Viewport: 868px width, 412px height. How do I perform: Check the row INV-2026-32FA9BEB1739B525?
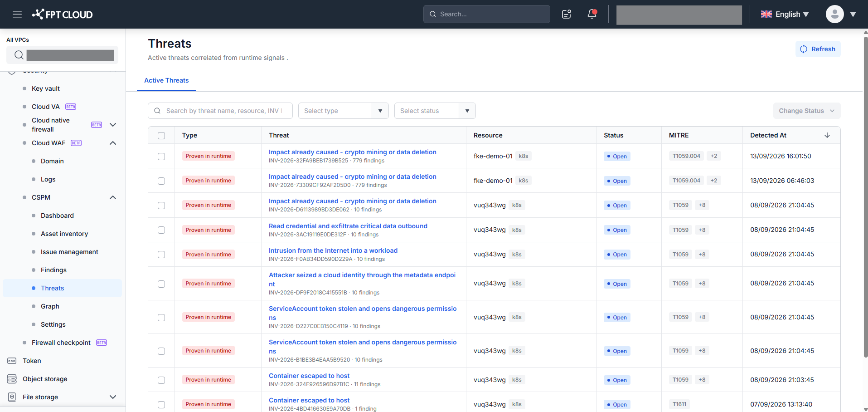pos(161,157)
